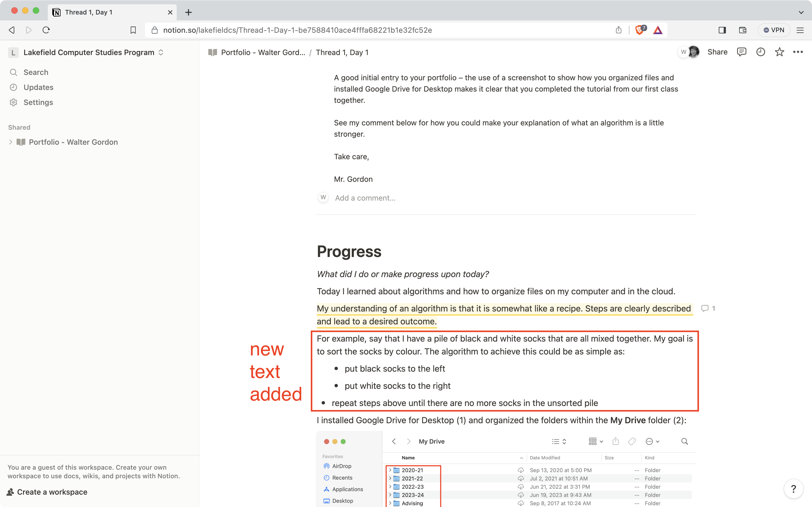Click the Share button in top right
The image size is (812, 507).
coord(717,52)
